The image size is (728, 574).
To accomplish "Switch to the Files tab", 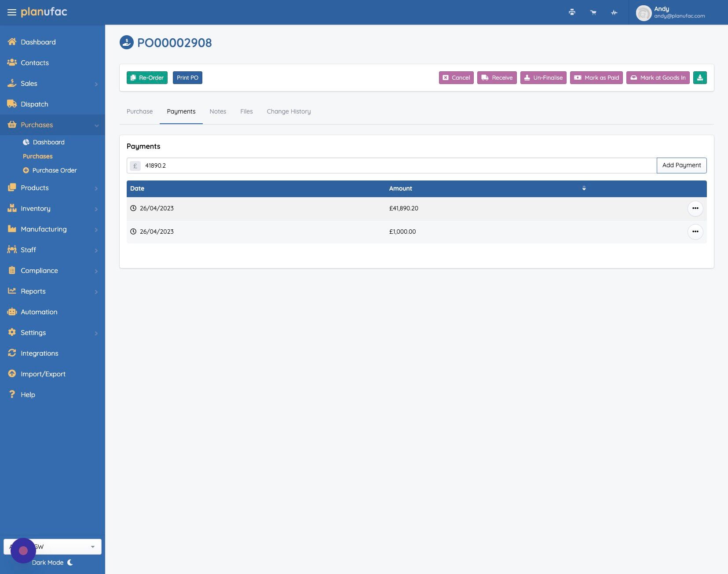I will point(246,112).
